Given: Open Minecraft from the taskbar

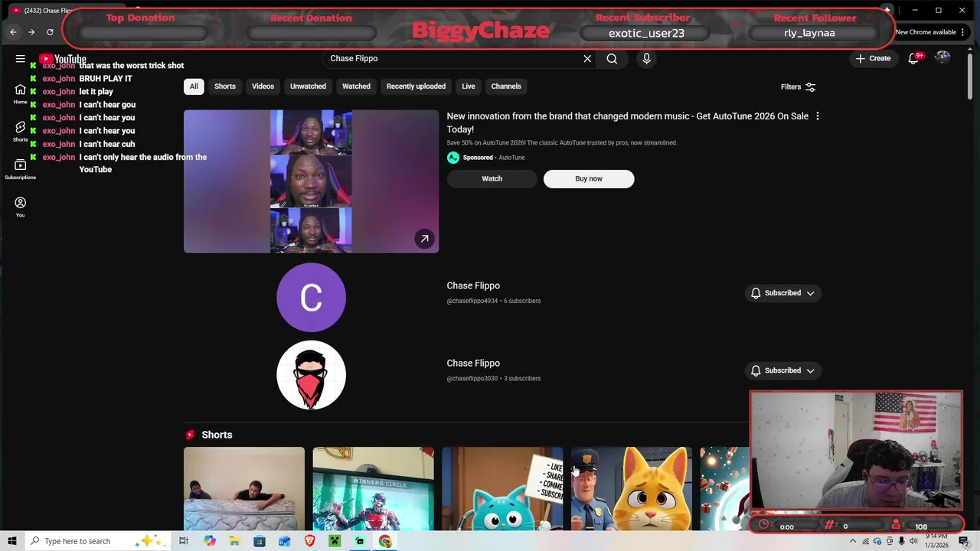Looking at the screenshot, I should pos(335,541).
